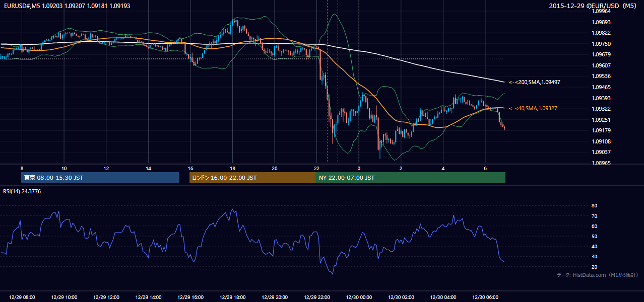The image size is (644, 302).
Task: Click the 1.09679 price axis label
Action: pyautogui.click(x=602, y=54)
